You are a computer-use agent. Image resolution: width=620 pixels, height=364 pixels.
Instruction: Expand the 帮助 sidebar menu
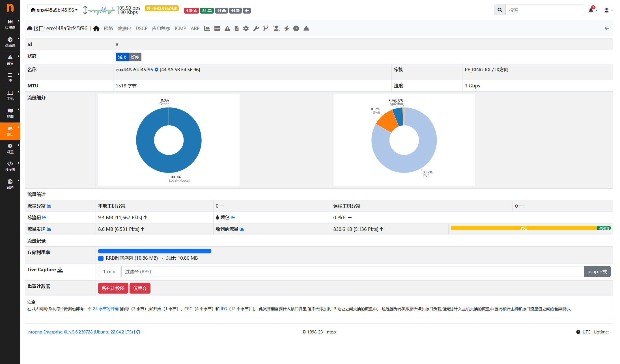click(10, 184)
